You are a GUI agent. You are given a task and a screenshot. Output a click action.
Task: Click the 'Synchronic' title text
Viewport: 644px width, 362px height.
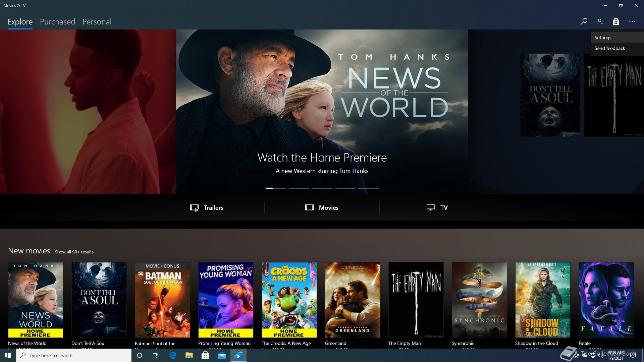coord(463,343)
